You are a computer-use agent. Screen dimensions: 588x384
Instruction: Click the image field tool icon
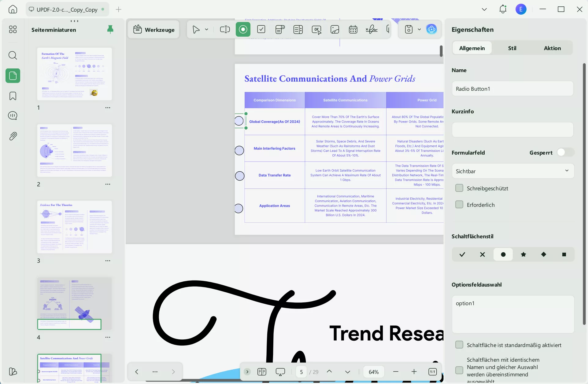(335, 29)
